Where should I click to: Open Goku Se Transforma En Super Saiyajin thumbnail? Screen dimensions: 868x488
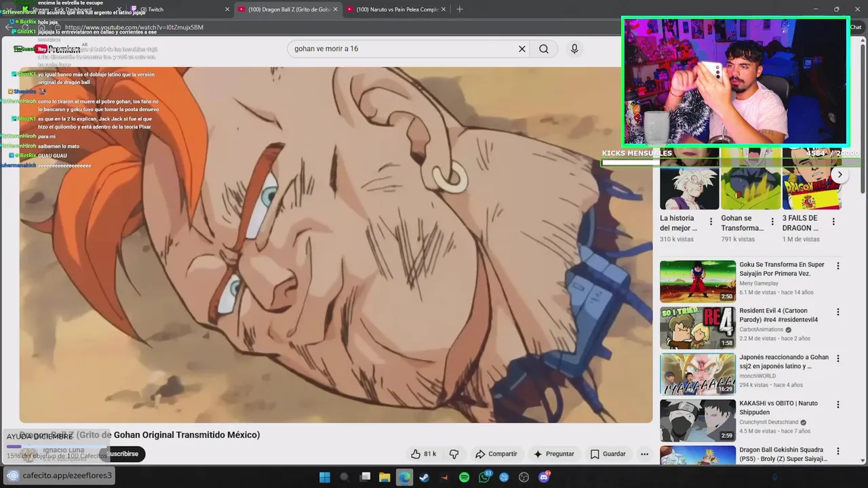click(x=698, y=281)
